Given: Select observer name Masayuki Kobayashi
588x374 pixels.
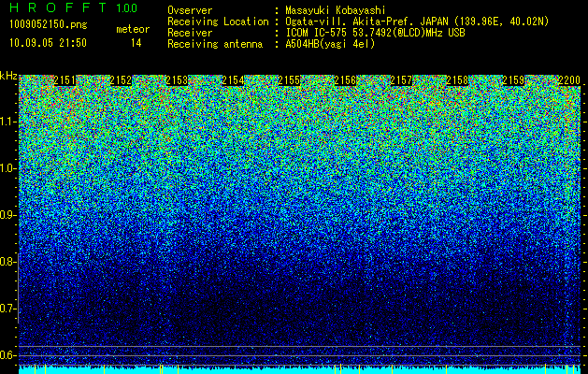Looking at the screenshot, I should tap(336, 10).
